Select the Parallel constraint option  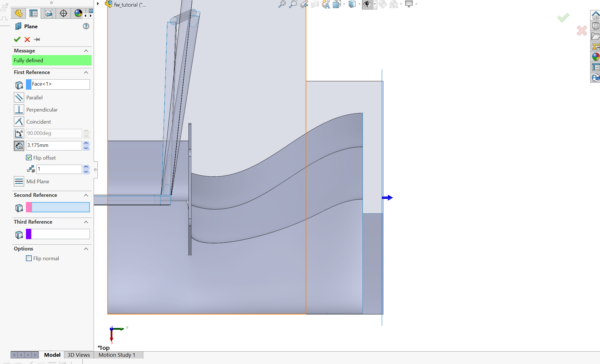point(19,97)
